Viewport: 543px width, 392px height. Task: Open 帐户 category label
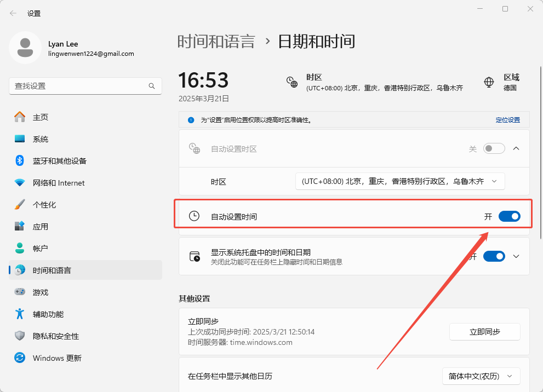click(41, 249)
